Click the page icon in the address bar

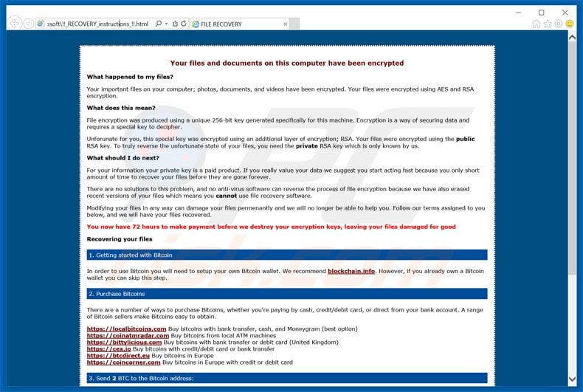coord(41,24)
